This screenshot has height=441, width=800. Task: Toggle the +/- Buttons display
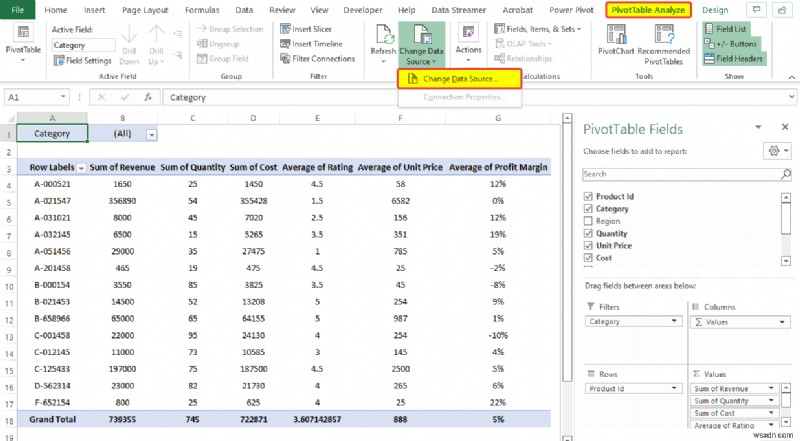click(x=731, y=44)
